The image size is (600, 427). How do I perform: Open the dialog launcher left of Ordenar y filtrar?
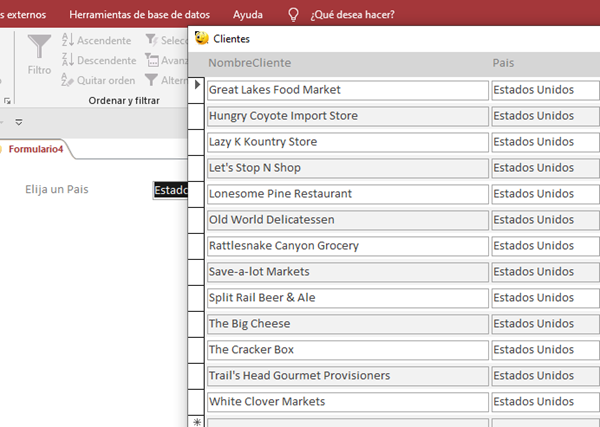click(x=9, y=101)
